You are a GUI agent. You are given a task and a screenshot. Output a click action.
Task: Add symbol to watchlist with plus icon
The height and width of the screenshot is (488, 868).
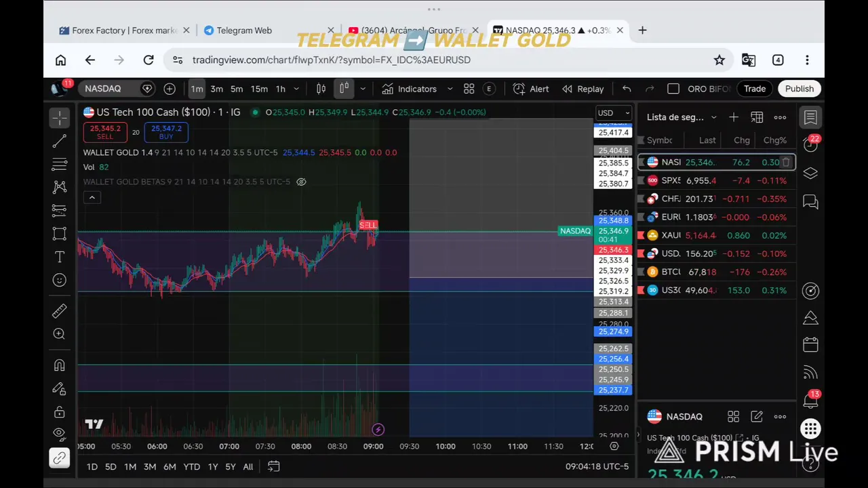click(x=734, y=117)
